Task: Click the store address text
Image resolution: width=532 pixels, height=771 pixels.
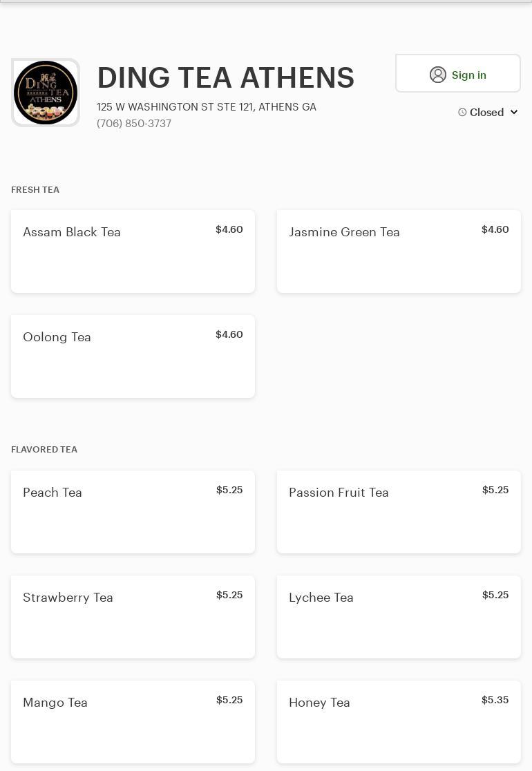Action: (207, 106)
